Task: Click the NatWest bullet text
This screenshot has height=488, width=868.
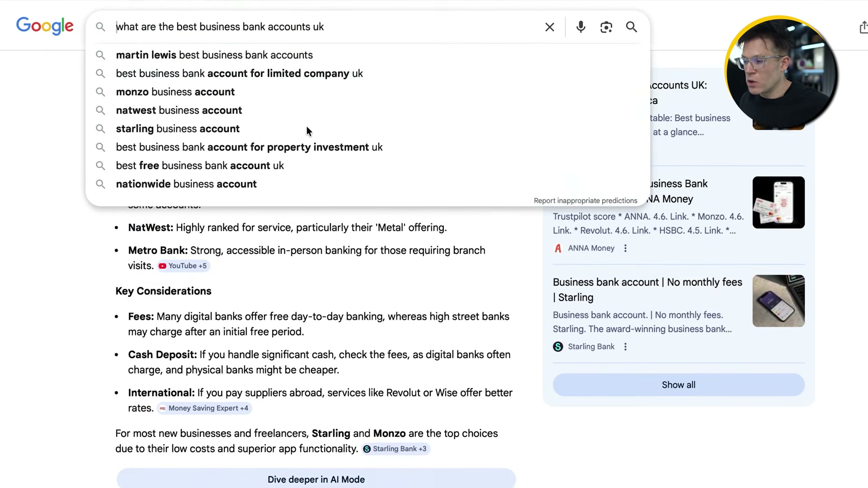Action: point(287,227)
